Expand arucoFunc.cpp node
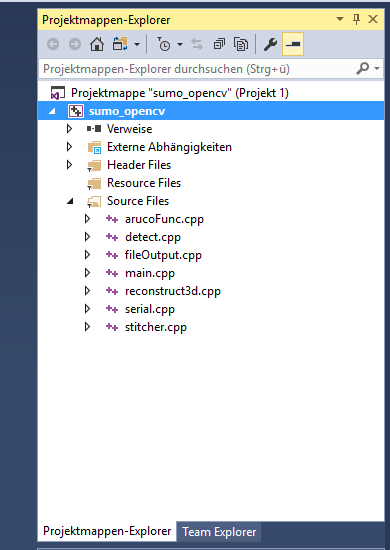Image resolution: width=390 pixels, height=550 pixels. pyautogui.click(x=87, y=219)
